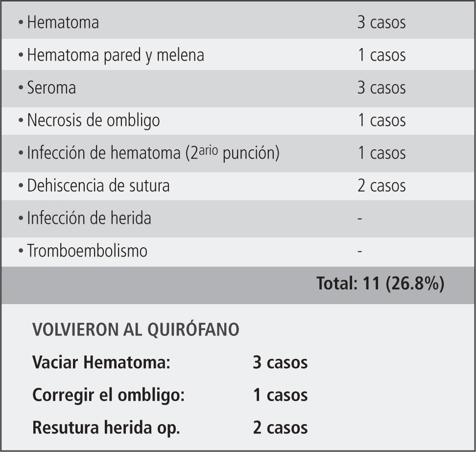Select the Resutura herida op. label
The width and height of the screenshot is (476, 452).
click(106, 428)
